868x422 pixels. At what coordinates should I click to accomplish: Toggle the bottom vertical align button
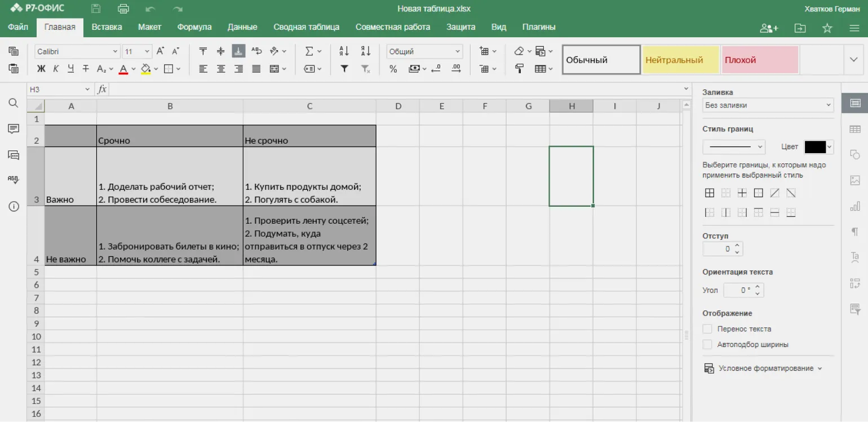238,51
